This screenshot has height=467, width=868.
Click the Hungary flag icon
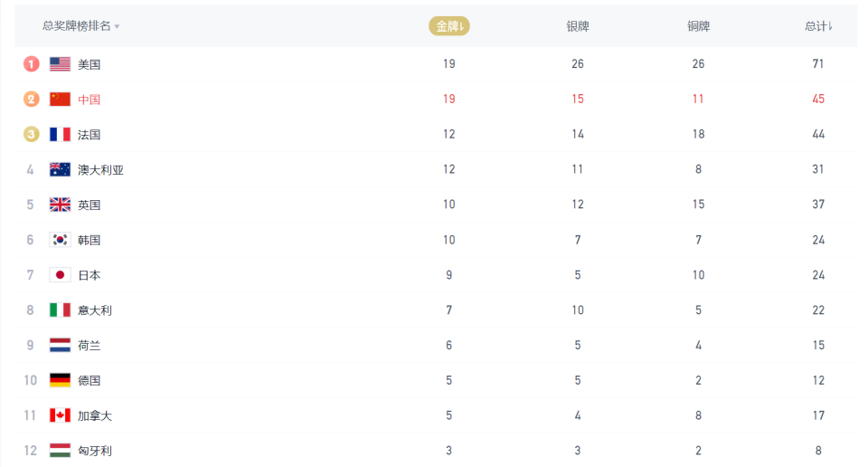click(60, 451)
